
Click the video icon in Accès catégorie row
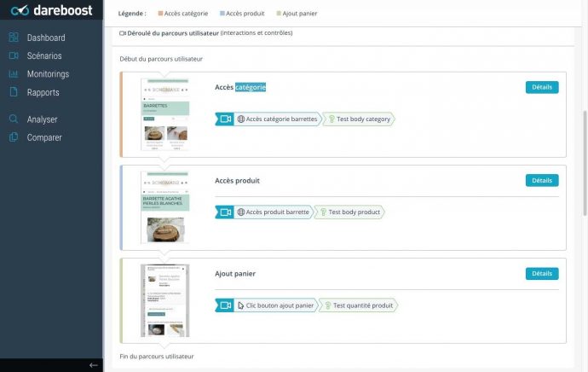click(225, 119)
